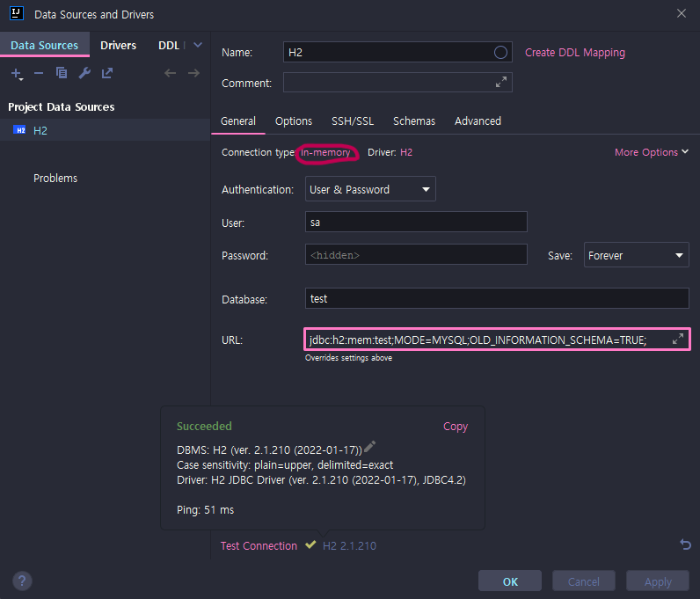700x599 pixels.
Task: Switch to the Data Sources tab
Action: coord(44,45)
